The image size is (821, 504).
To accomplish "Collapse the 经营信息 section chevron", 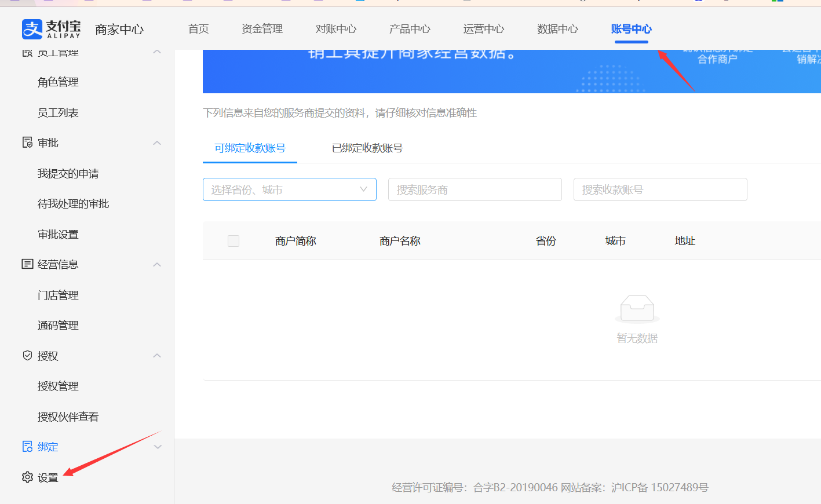I will point(157,264).
